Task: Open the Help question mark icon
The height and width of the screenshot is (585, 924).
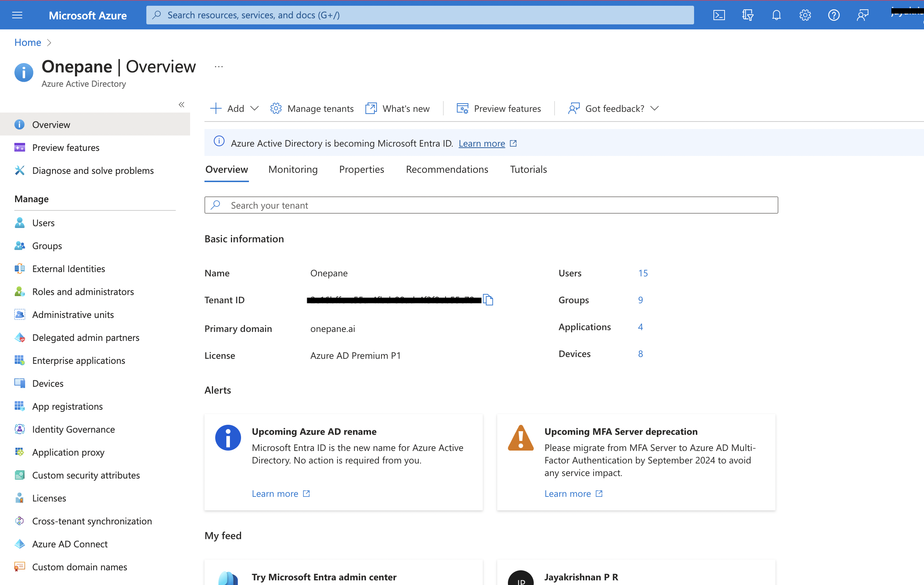Action: click(834, 15)
